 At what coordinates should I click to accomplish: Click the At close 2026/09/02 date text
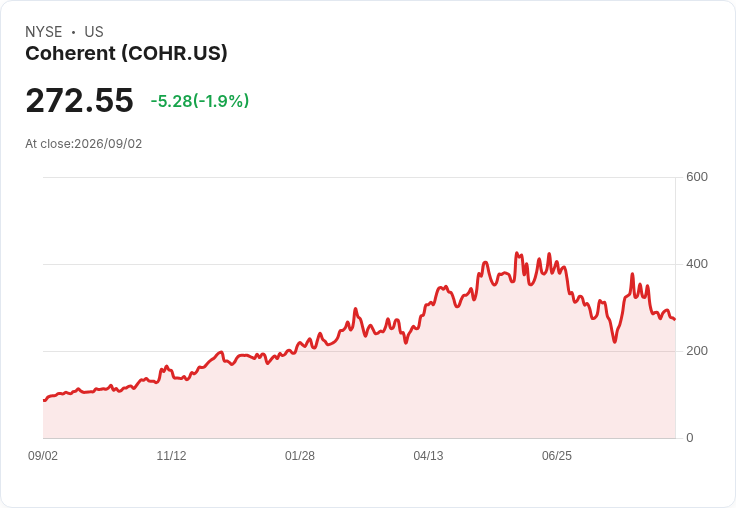pyautogui.click(x=84, y=144)
